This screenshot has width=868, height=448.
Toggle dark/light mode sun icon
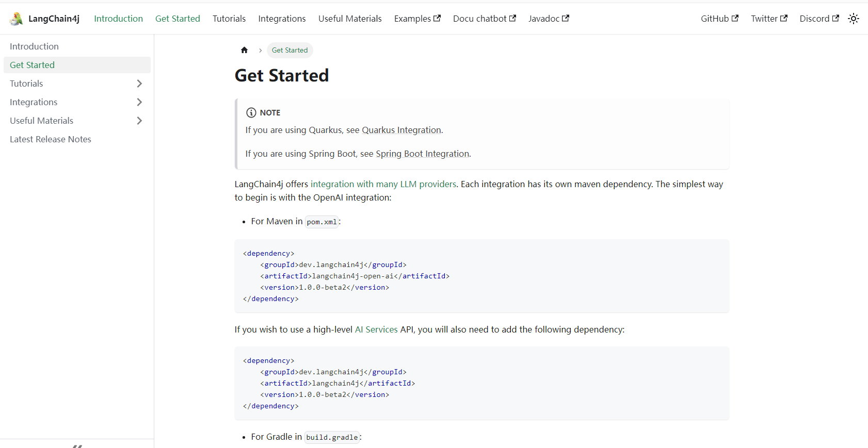854,19
